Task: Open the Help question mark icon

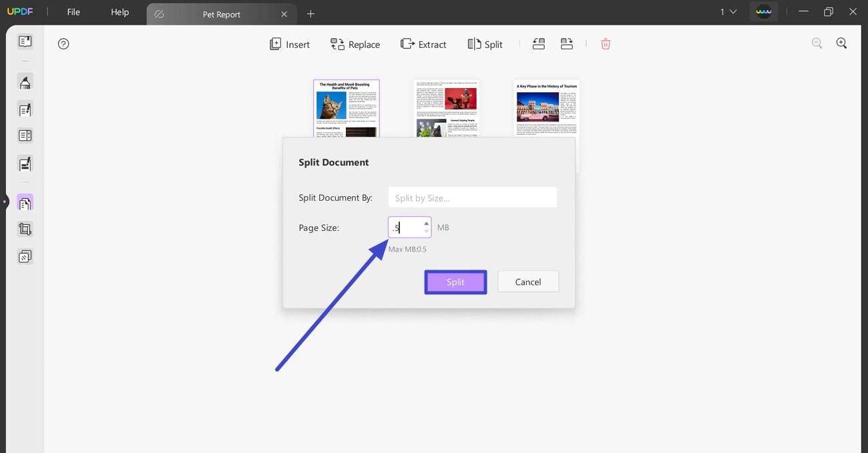Action: pyautogui.click(x=63, y=43)
